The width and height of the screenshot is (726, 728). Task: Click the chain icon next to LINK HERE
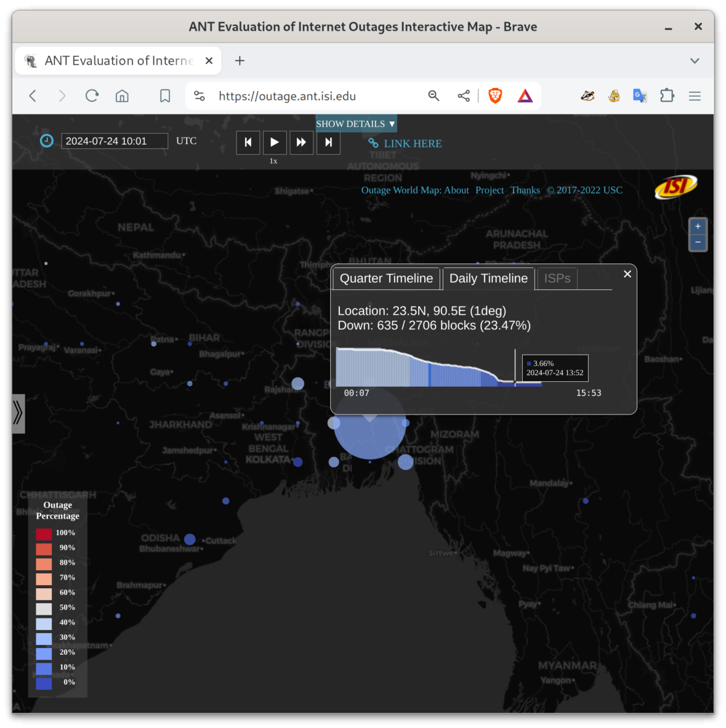(373, 143)
